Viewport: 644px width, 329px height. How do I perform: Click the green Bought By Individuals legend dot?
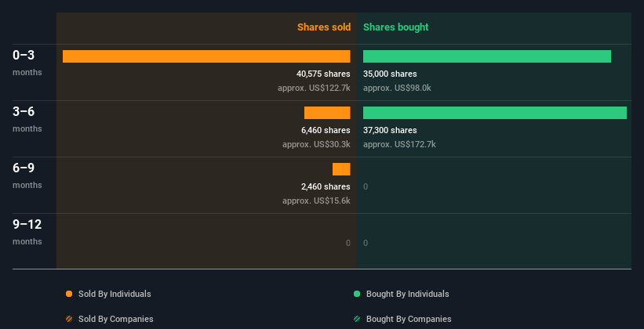pyautogui.click(x=357, y=294)
